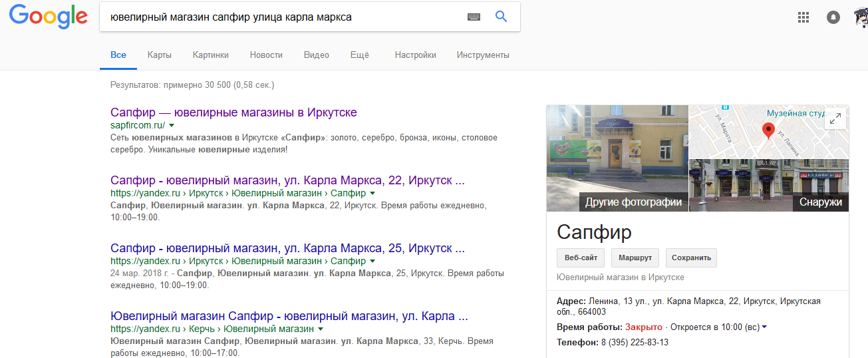Switch to the Видео tab

coord(317,55)
